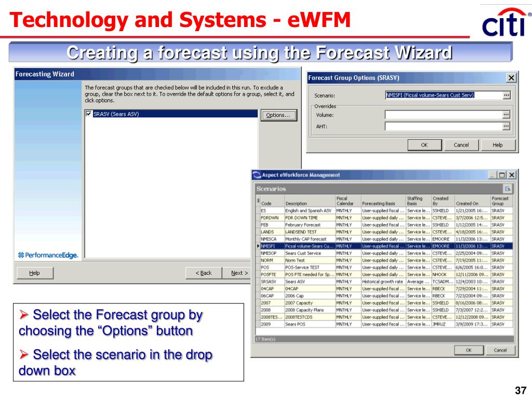Click the Scenarios panel options icon

(507, 189)
